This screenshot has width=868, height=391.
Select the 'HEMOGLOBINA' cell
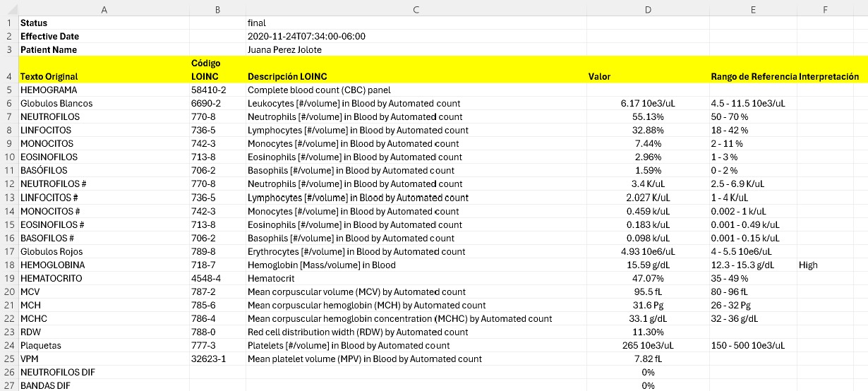coord(104,265)
